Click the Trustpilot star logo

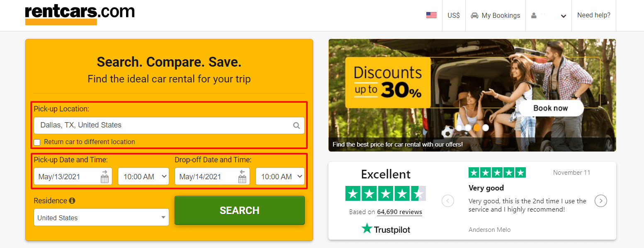tap(367, 228)
